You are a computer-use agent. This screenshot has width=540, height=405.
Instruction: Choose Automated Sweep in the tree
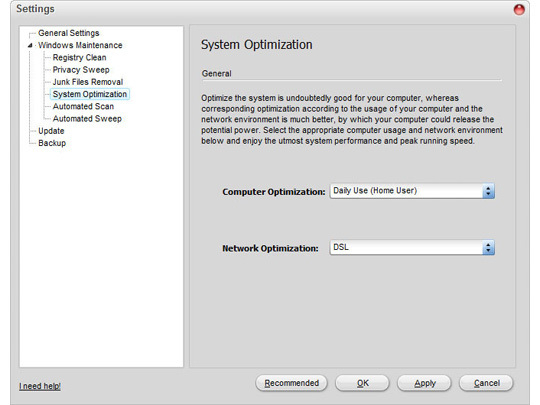[87, 118]
